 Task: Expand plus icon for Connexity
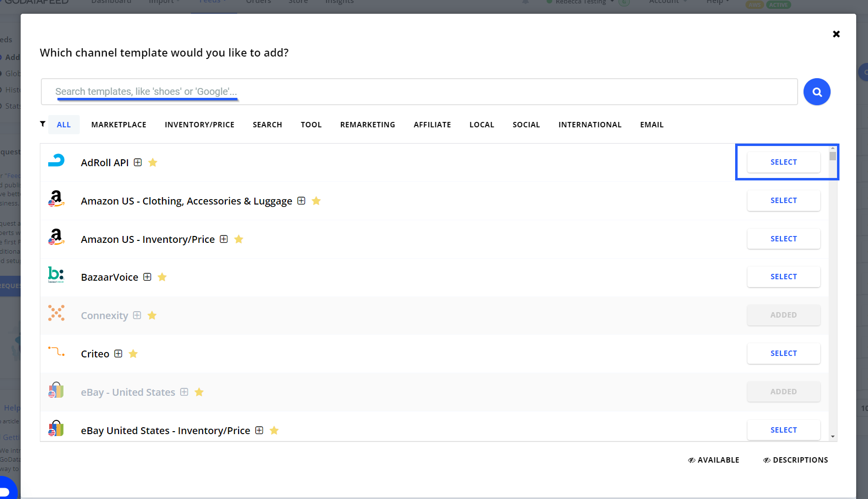click(137, 315)
